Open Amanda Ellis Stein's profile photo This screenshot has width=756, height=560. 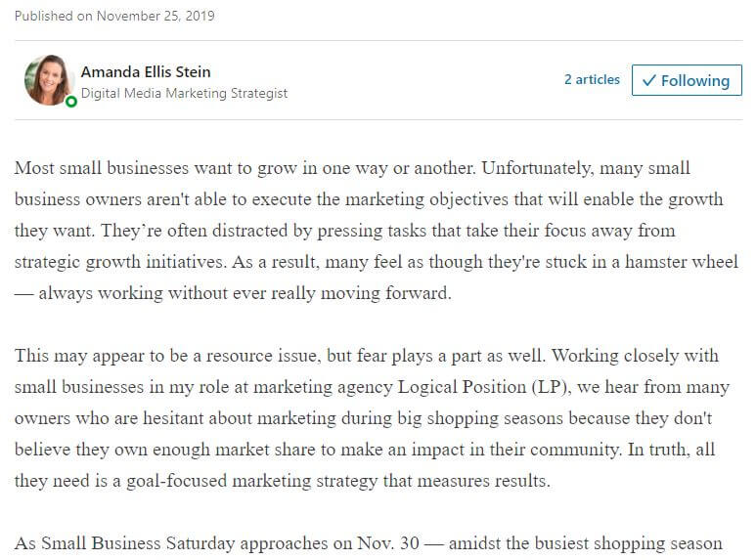tap(47, 79)
